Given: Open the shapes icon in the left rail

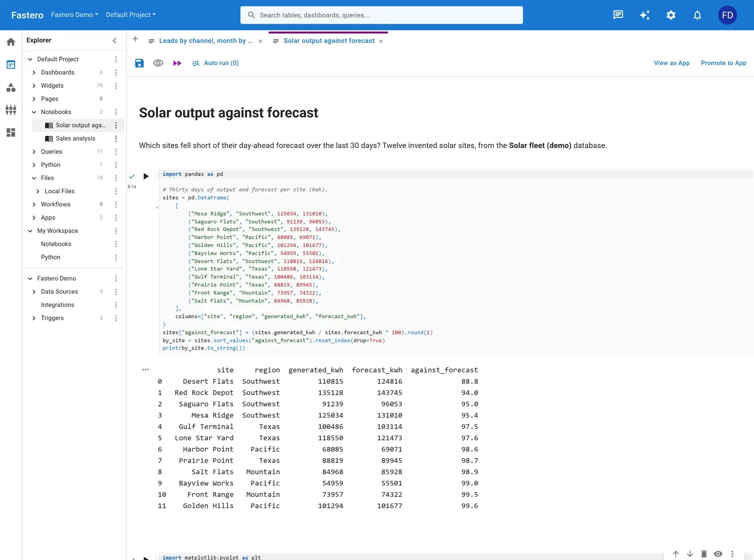Looking at the screenshot, I should coord(11,87).
